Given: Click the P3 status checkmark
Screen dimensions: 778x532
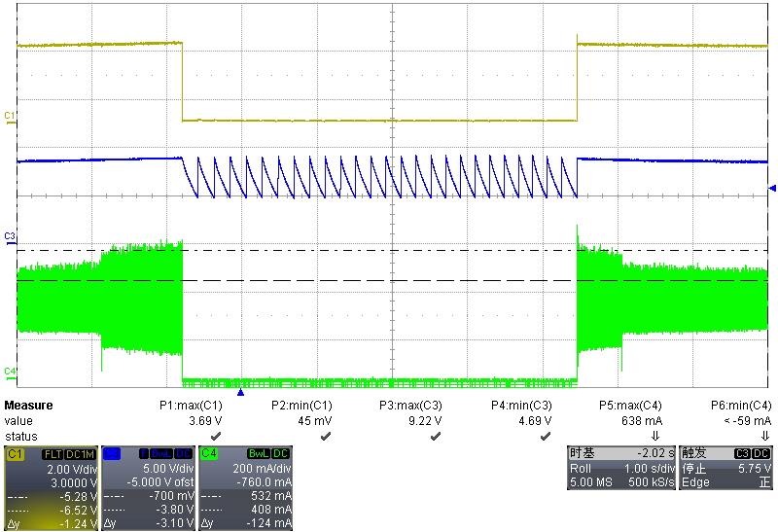Looking at the screenshot, I should click(x=435, y=437).
